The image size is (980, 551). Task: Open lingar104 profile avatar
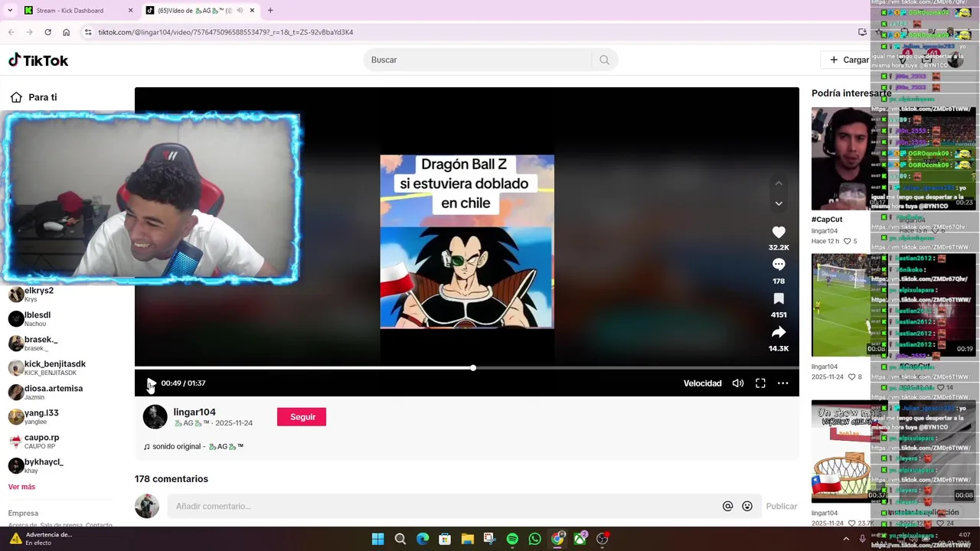click(x=155, y=417)
